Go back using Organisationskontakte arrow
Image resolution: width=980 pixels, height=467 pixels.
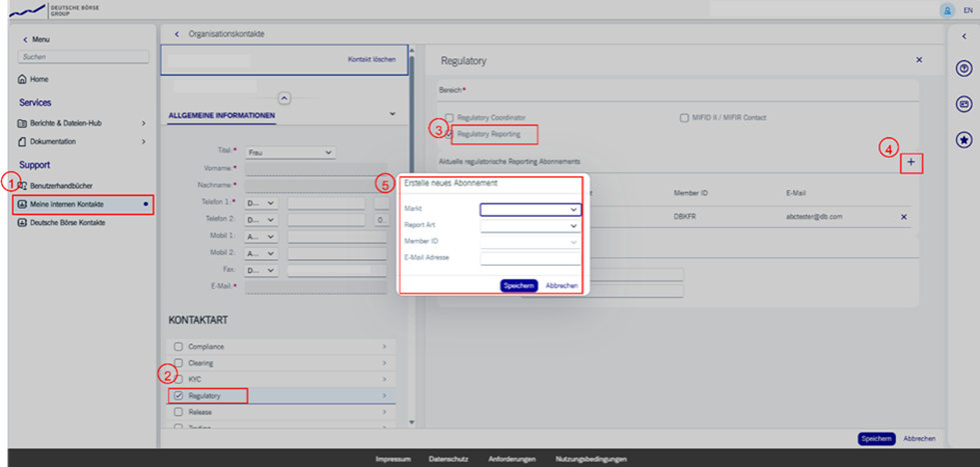coord(177,34)
